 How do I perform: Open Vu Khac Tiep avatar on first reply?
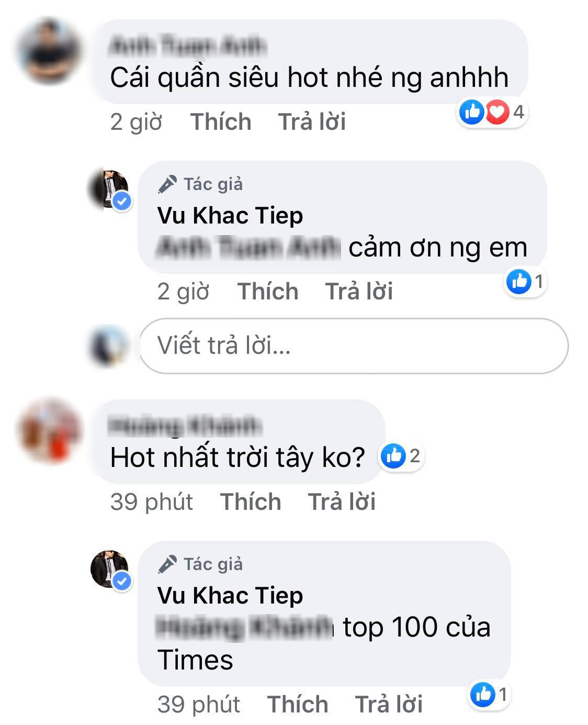tap(110, 190)
